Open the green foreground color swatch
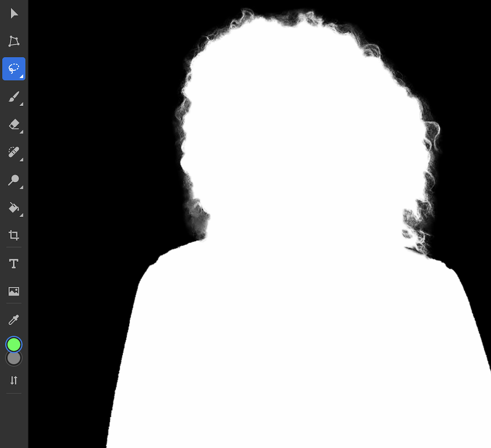 [14, 345]
